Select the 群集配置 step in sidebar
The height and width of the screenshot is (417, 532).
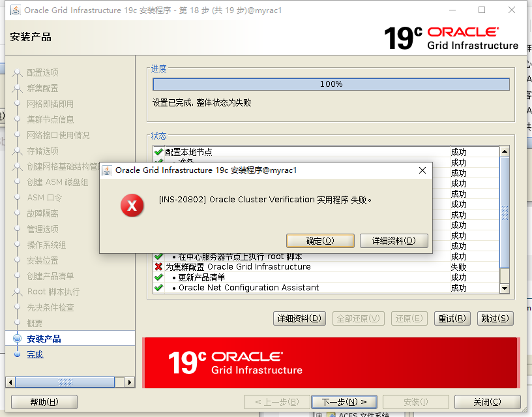(x=43, y=88)
